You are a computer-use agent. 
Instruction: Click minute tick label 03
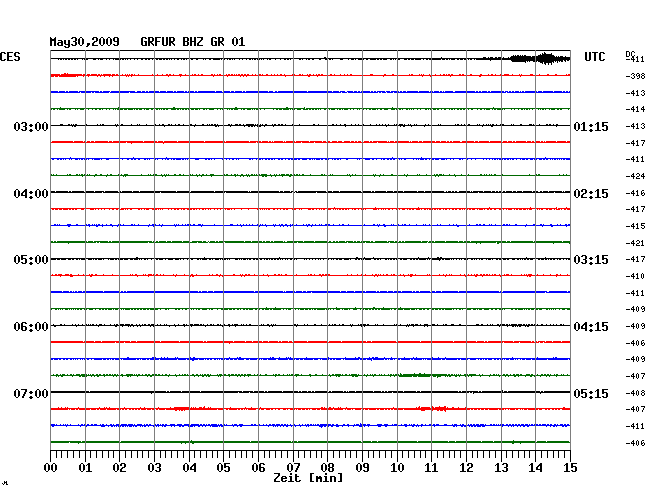154,468
